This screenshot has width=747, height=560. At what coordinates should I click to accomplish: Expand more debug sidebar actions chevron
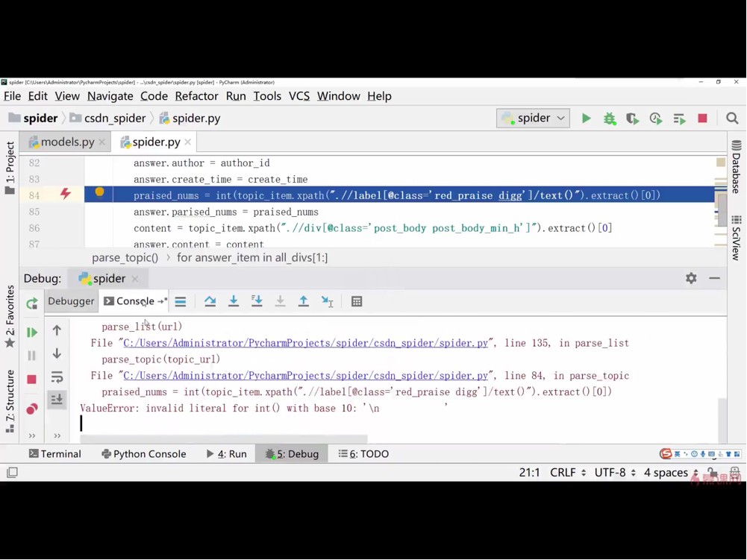coord(32,435)
